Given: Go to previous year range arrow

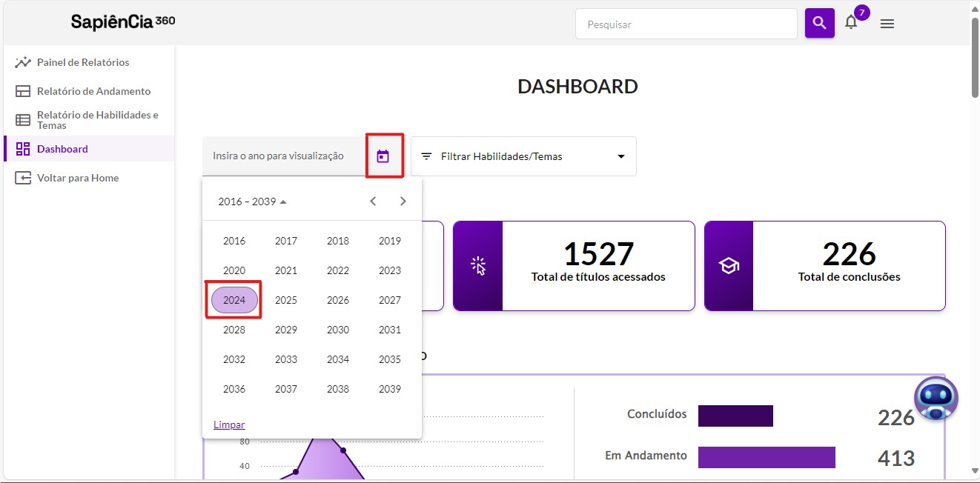Looking at the screenshot, I should [373, 201].
